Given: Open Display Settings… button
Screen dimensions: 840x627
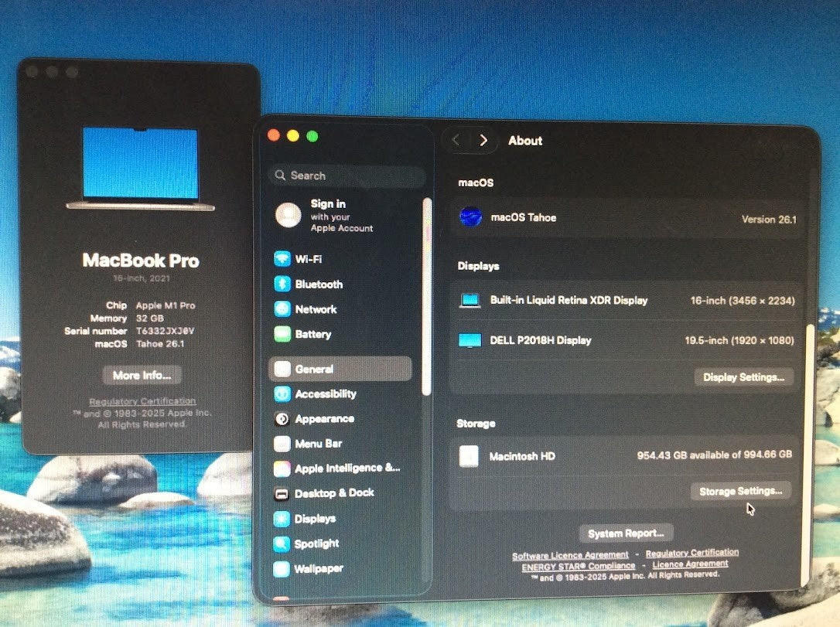Looking at the screenshot, I should [743, 377].
